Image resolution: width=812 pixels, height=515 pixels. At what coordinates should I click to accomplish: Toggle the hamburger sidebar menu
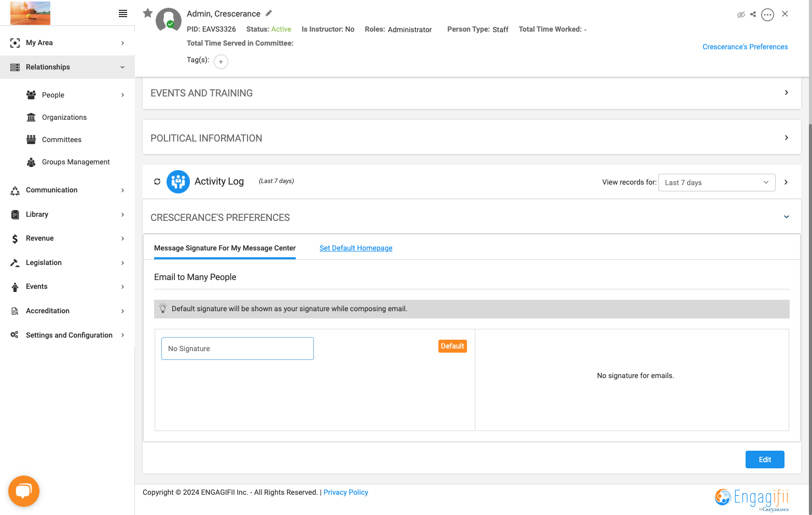pos(123,13)
